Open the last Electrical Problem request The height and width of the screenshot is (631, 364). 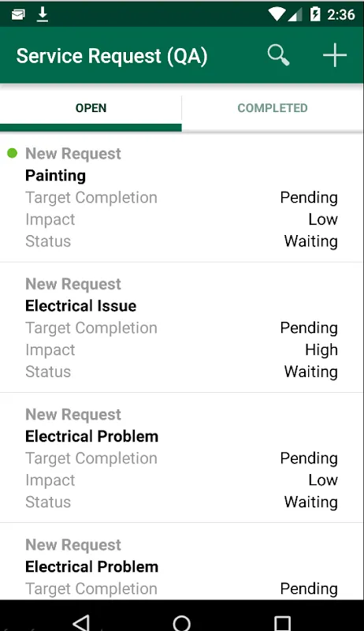tap(181, 562)
